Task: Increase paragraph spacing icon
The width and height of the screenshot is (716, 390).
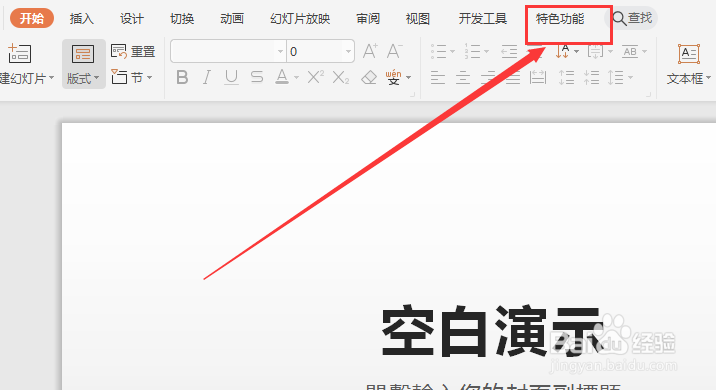Action: tap(566, 78)
